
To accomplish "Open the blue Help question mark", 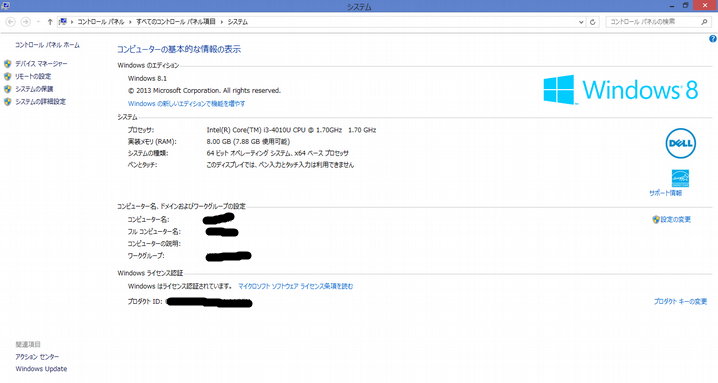I will [x=713, y=39].
